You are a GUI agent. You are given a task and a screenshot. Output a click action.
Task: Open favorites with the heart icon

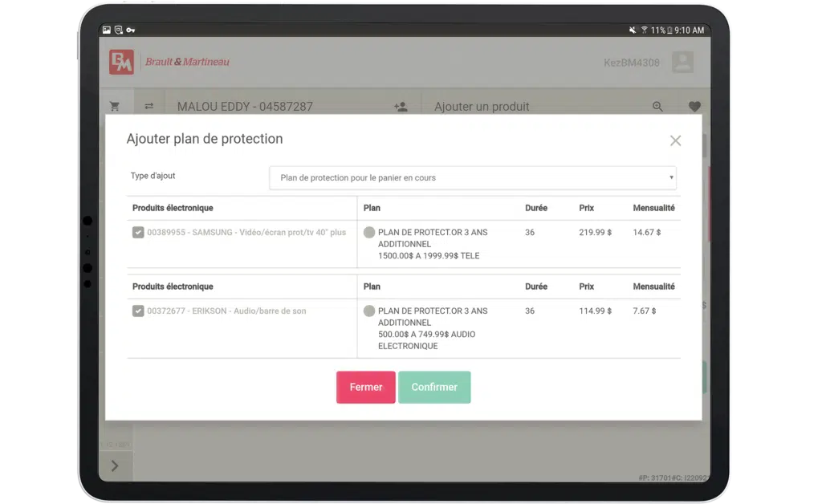pyautogui.click(x=694, y=106)
